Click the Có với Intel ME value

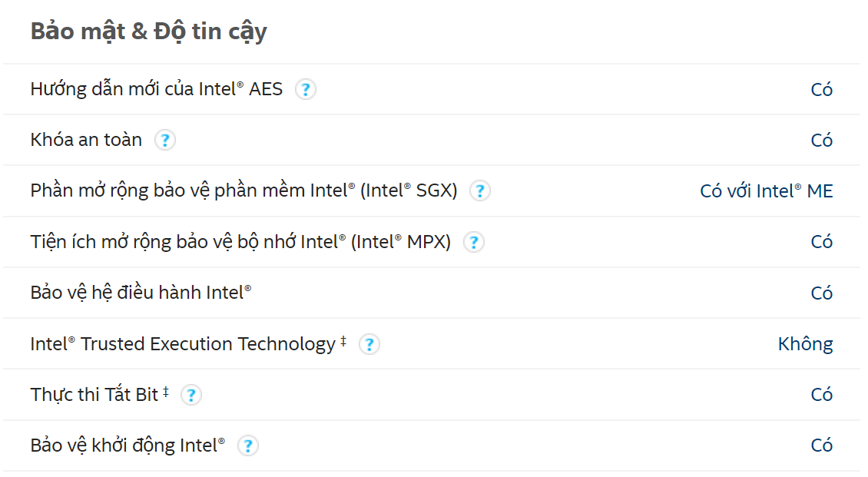pyautogui.click(x=767, y=191)
